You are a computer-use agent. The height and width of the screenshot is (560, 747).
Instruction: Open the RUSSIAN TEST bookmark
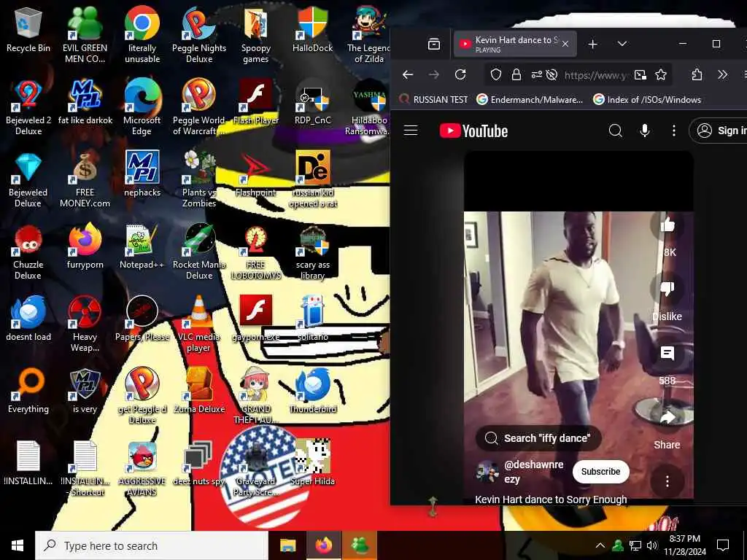point(433,99)
